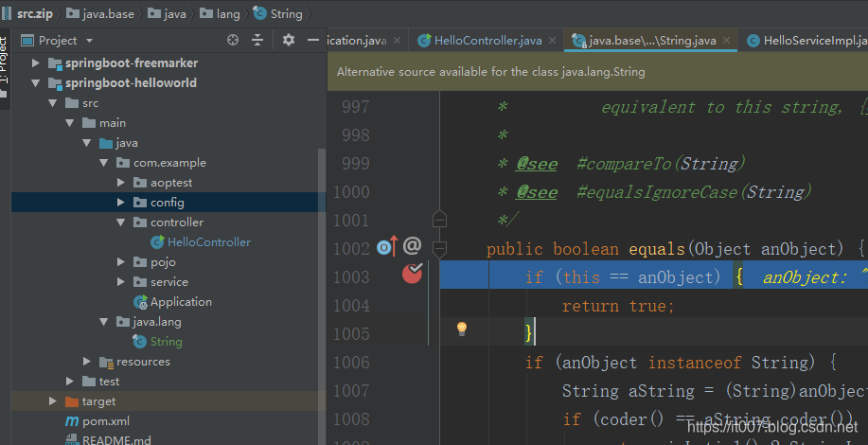The height and width of the screenshot is (445, 868).
Task: Click the intention lightbulb on line 1005
Action: [x=462, y=329]
